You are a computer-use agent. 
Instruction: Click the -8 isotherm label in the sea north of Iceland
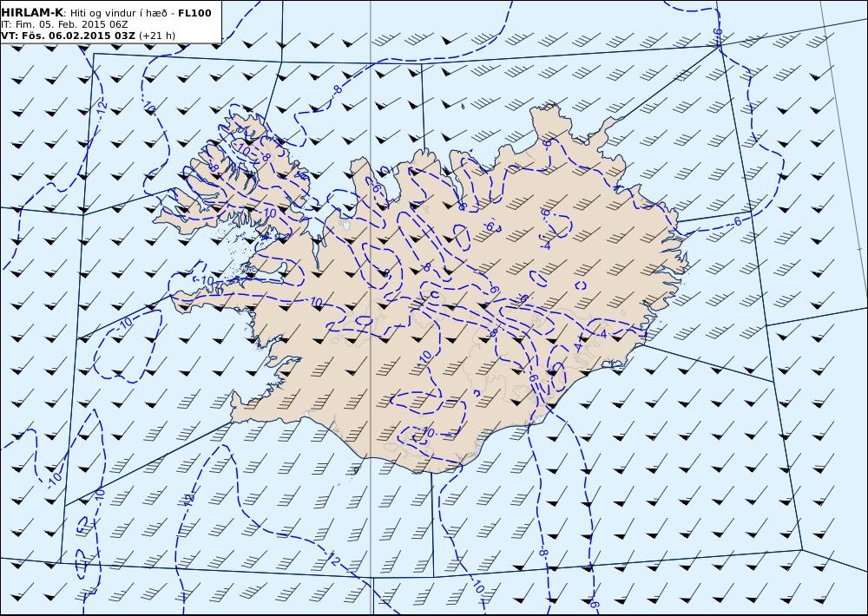(x=337, y=89)
